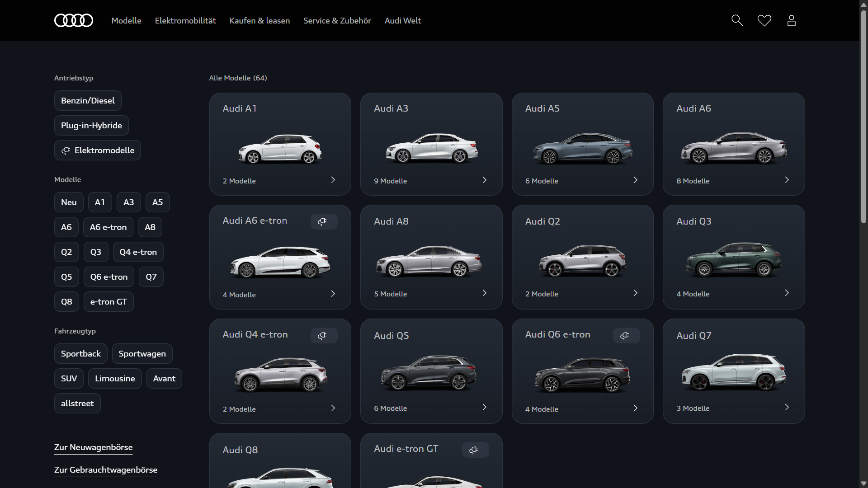Image resolution: width=868 pixels, height=488 pixels.
Task: Click electric plug badge on Q4 e-tron card
Action: click(x=323, y=335)
